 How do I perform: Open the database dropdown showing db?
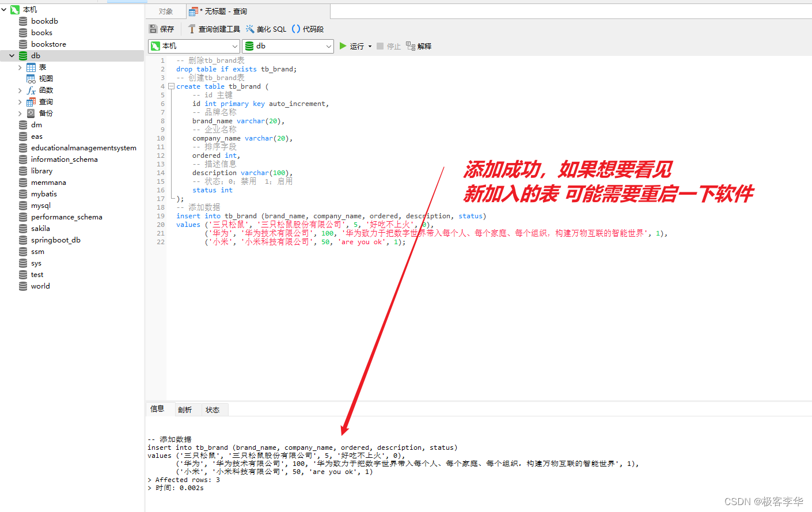(288, 46)
